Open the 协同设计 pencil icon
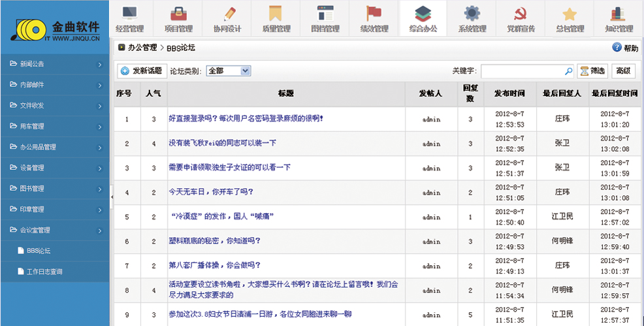Image resolution: width=644 pixels, height=326 pixels. point(227,14)
